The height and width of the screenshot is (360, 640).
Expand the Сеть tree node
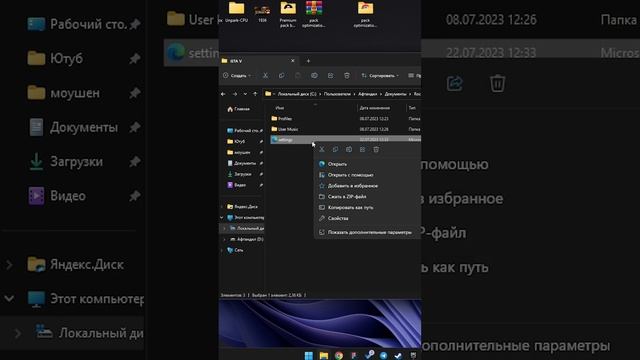coord(222,250)
